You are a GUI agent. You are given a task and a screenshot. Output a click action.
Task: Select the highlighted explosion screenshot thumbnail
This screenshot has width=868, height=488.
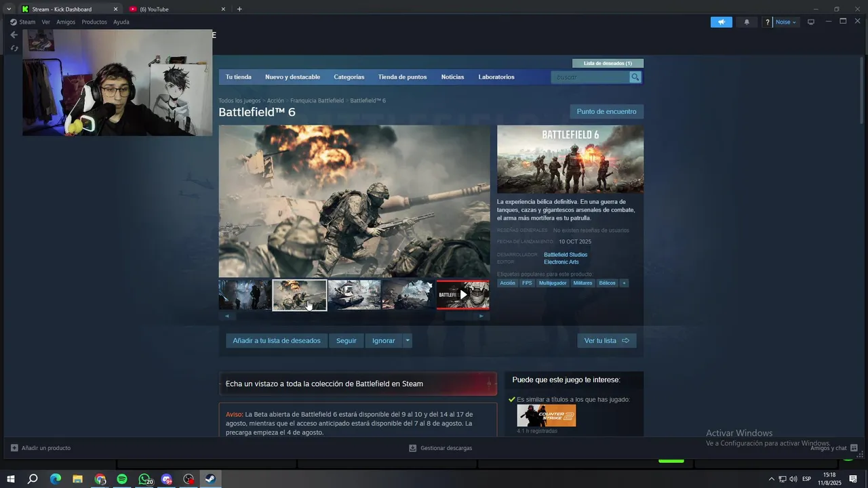pyautogui.click(x=300, y=295)
